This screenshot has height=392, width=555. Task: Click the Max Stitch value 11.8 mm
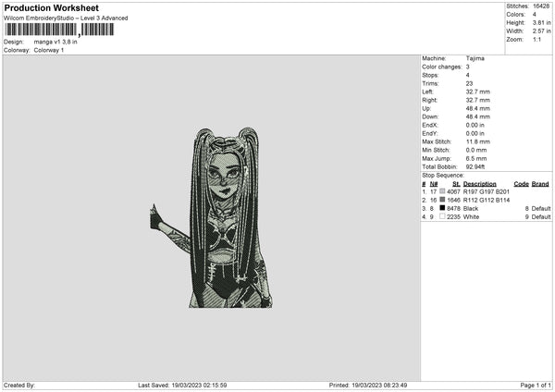click(478, 141)
